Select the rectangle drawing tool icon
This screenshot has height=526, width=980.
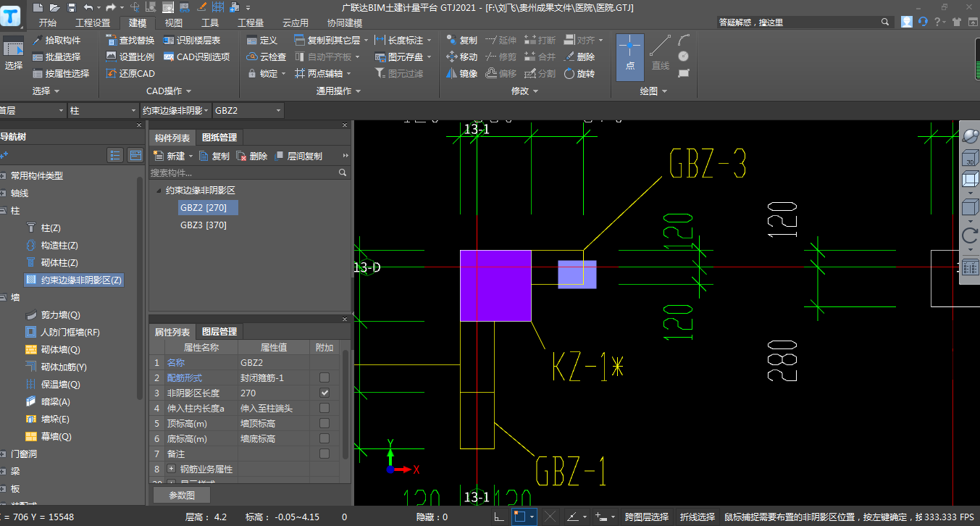point(683,73)
